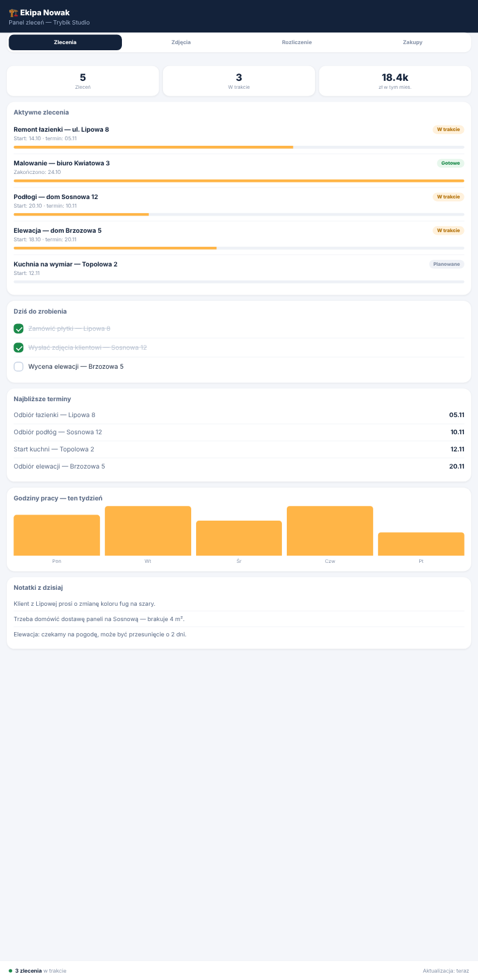The width and height of the screenshot is (478, 980).
Task: Click the green status dot in the footer
Action: (10, 971)
